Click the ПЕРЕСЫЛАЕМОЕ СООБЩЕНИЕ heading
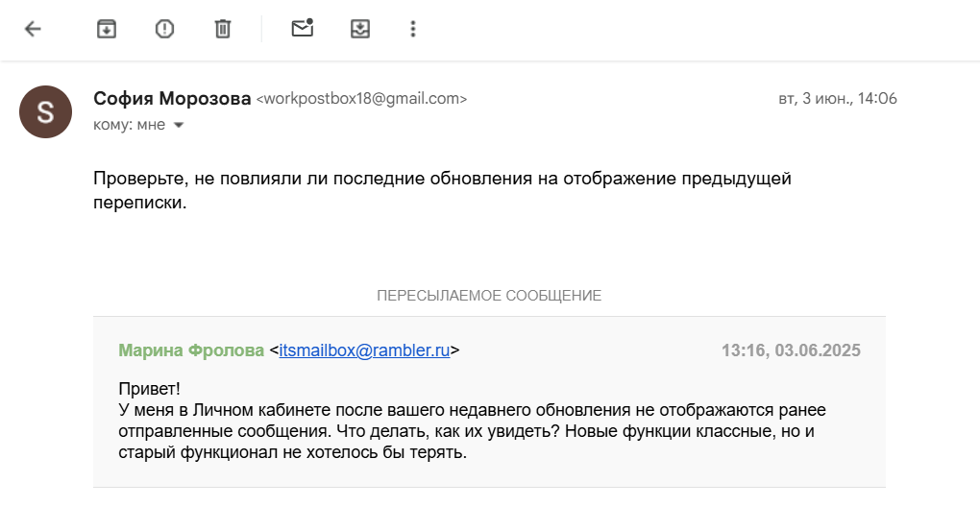The width and height of the screenshot is (980, 507). click(x=489, y=296)
